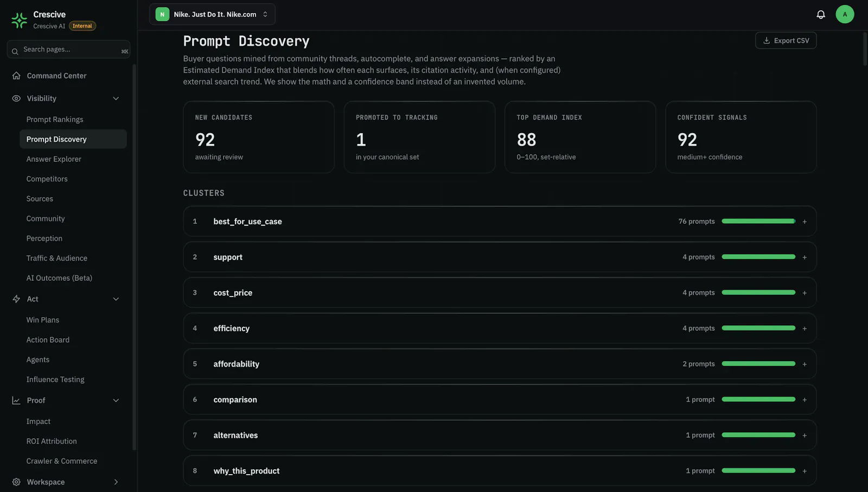Select Prompt Discovery in sidebar
This screenshot has width=868, height=492.
coord(73,139)
